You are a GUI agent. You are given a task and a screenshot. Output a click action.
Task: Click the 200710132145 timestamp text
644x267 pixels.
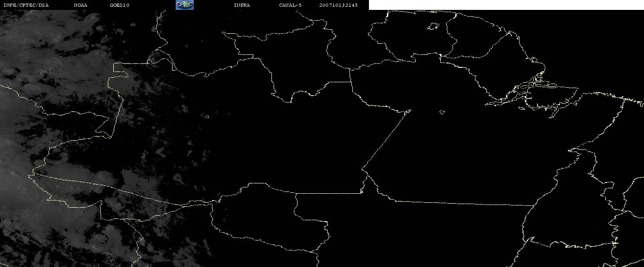[339, 5]
